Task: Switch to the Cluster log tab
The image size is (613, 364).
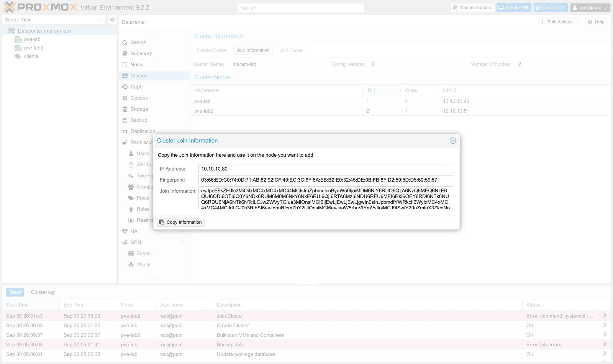Action: pos(43,292)
